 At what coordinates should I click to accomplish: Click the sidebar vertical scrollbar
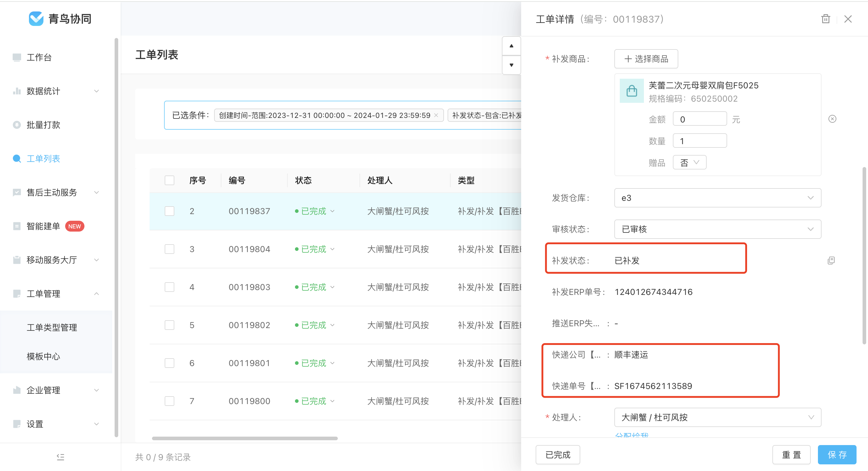[116, 237]
